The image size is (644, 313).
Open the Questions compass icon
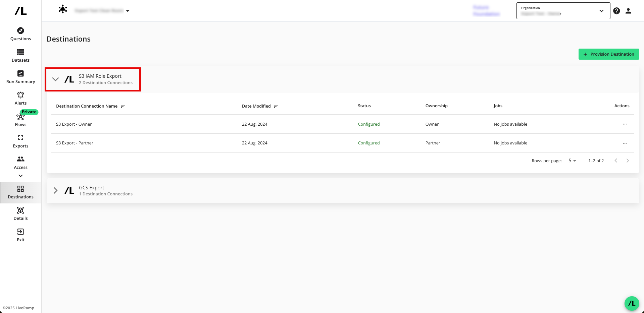[20, 31]
